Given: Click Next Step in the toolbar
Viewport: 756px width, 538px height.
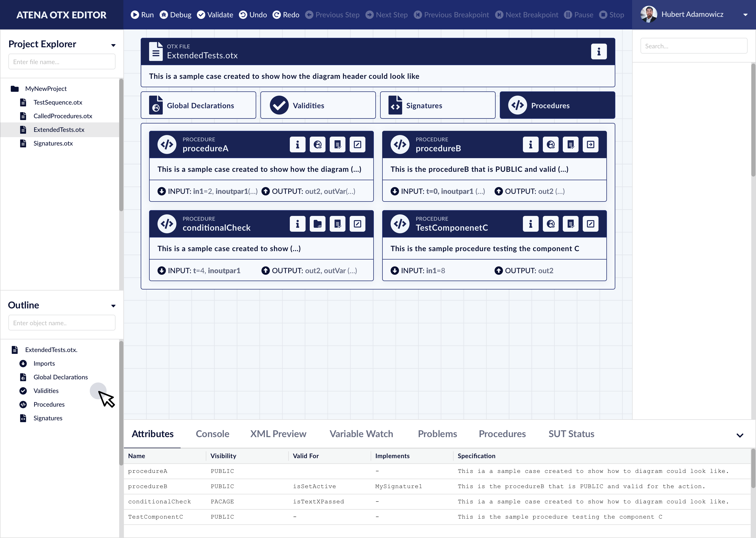Looking at the screenshot, I should point(387,14).
